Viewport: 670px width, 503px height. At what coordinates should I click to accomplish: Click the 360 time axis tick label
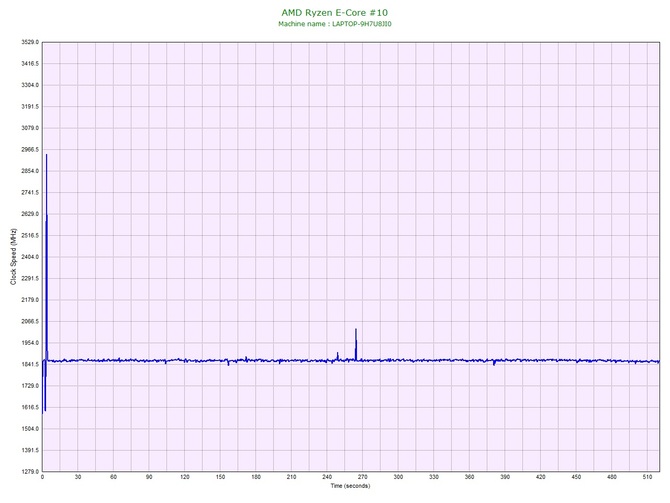pos(469,477)
